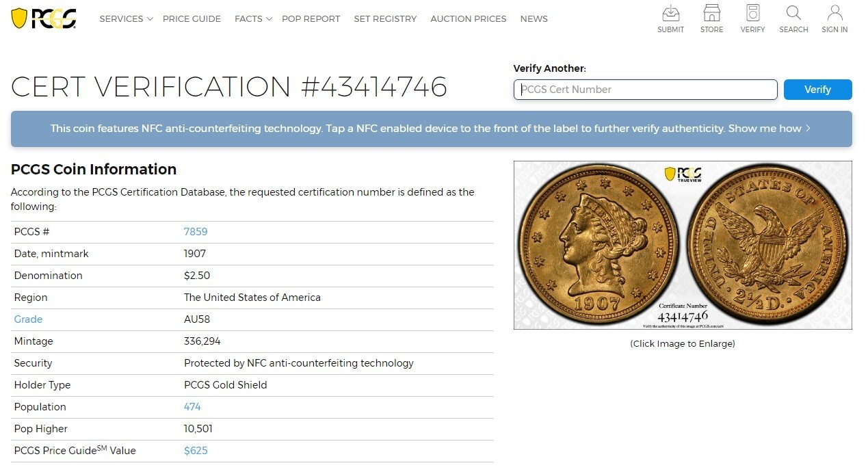The width and height of the screenshot is (868, 474).
Task: Select PCGS Gold Shield holder type
Action: 226,385
